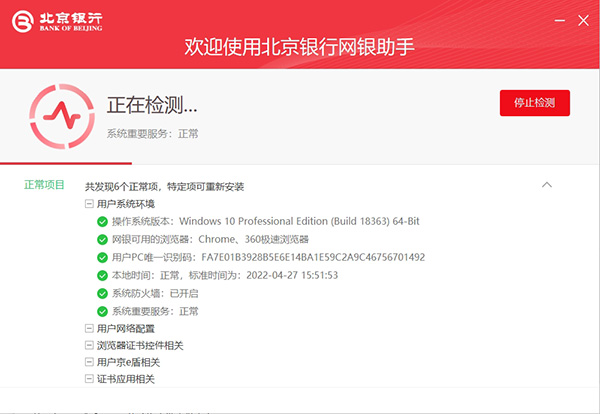Click green check icon beside 操作系统版本

click(102, 222)
